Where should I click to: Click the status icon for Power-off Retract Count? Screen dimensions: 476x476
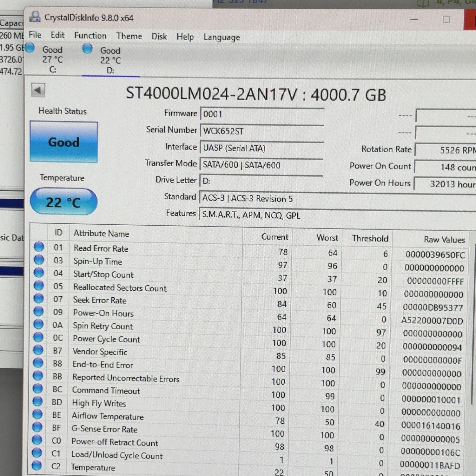[x=37, y=440]
